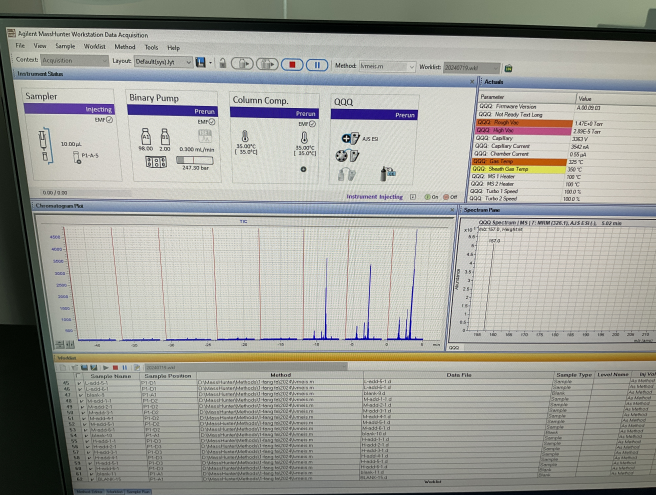Click the green icon beside the Worklist field
Image resolution: width=656 pixels, height=495 pixels.
tap(508, 68)
